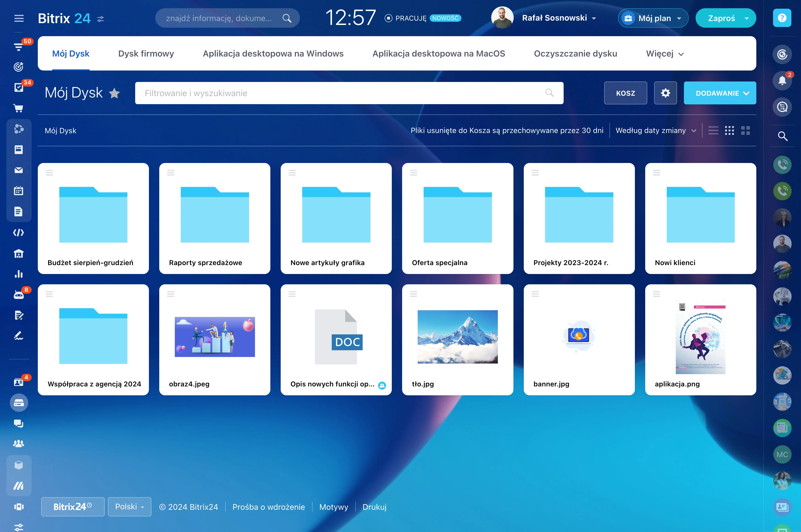
Task: Open the Mail envelope icon
Action: click(19, 170)
